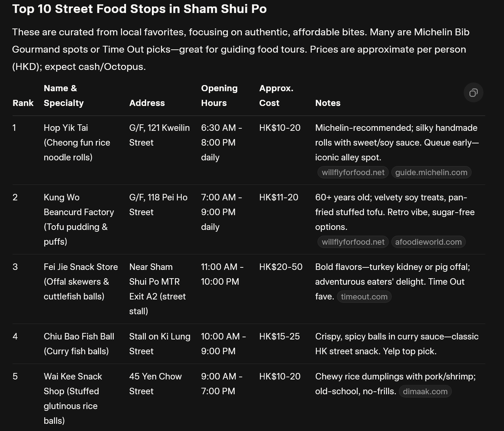The width and height of the screenshot is (504, 431).
Task: Open willflyforfood.net source in Hop Yik Tai row
Action: pos(353,173)
